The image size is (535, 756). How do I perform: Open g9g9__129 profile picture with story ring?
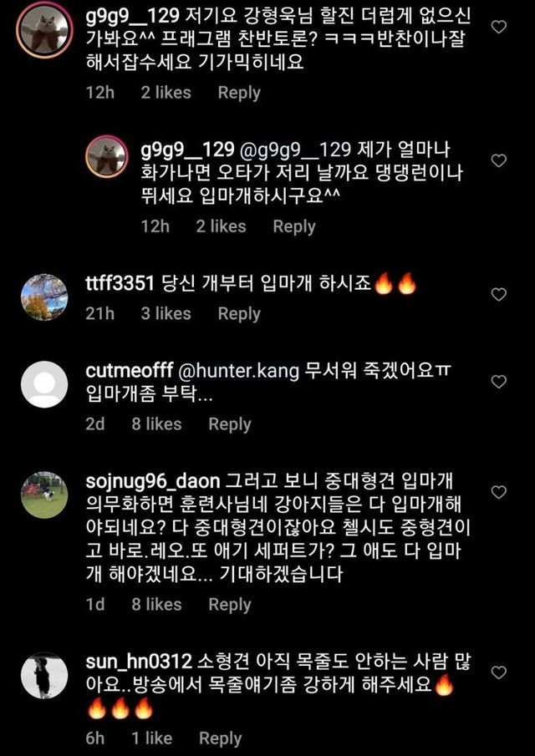44,29
